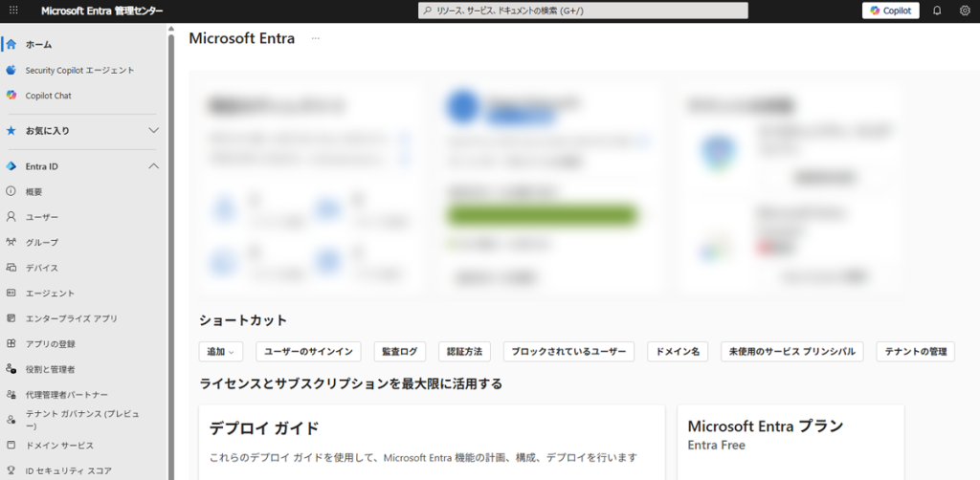Viewport: 980px width, 480px height.
Task: Click the Entra ID diamond icon
Action: click(x=11, y=166)
